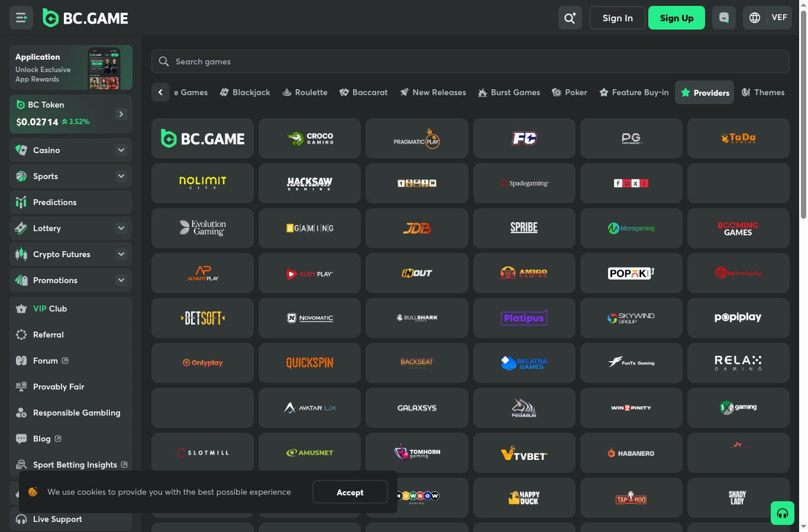The height and width of the screenshot is (532, 808).
Task: Accept the cookies notice
Action: [x=350, y=492]
